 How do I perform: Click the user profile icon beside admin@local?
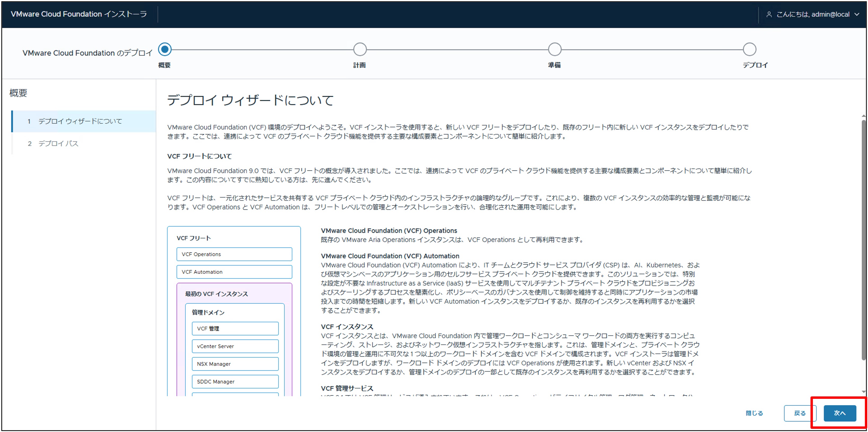pyautogui.click(x=769, y=15)
